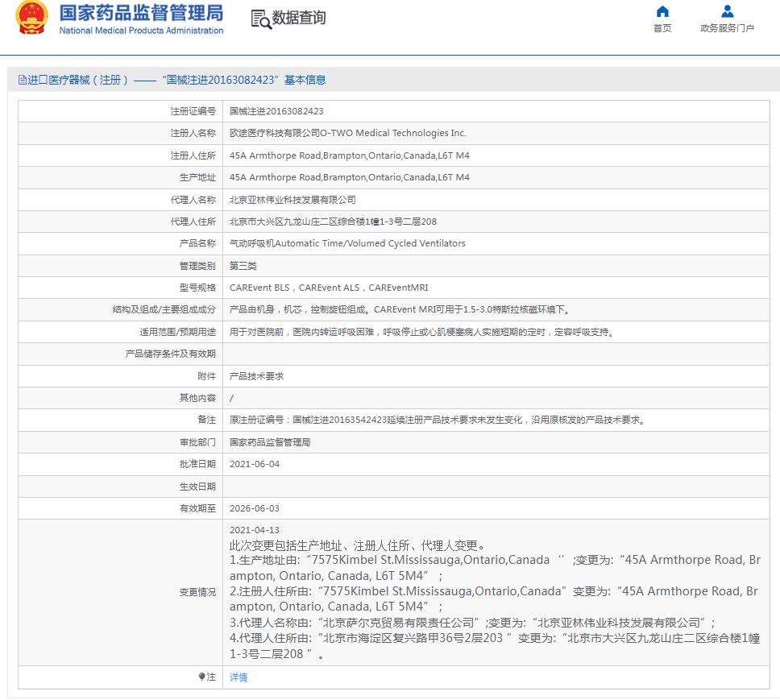Click the document icon in the breadcrumb bar
The height and width of the screenshot is (700, 780).
click(x=22, y=79)
